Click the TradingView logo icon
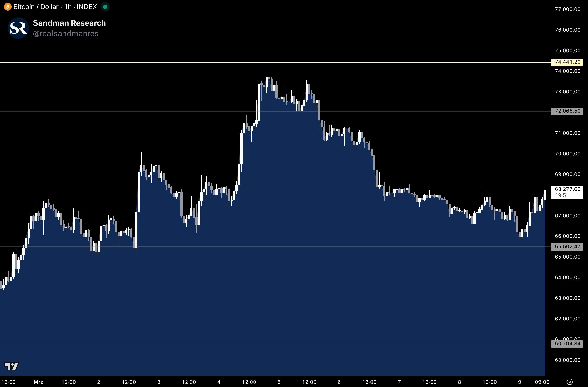This screenshot has width=588, height=387. pyautogui.click(x=12, y=366)
